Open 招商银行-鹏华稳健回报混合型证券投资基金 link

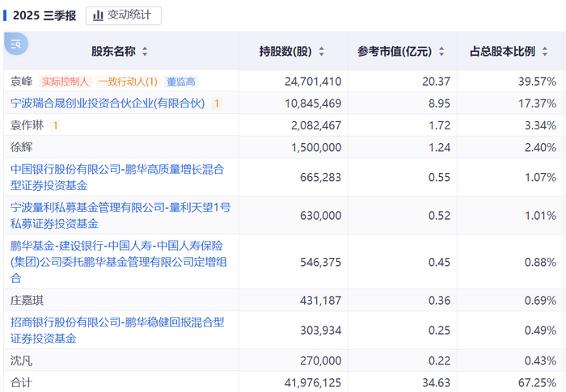coord(116,330)
